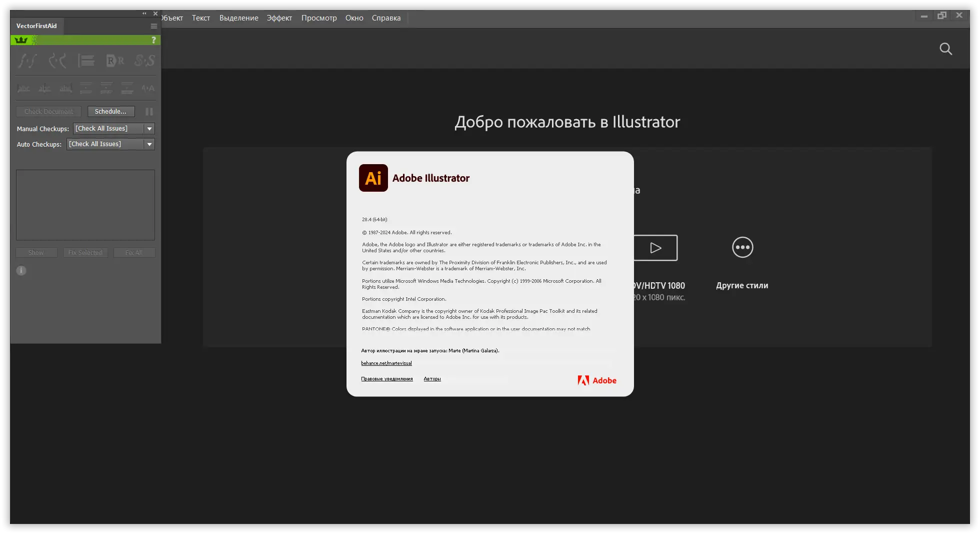Image resolution: width=980 pixels, height=534 pixels.
Task: Open the Просмотр menu
Action: (x=319, y=18)
